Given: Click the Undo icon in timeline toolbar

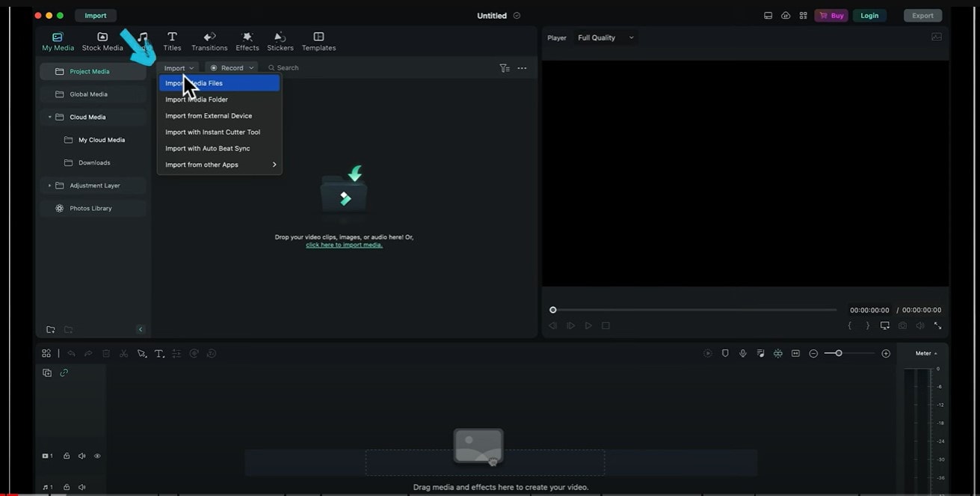Looking at the screenshot, I should coord(72,353).
